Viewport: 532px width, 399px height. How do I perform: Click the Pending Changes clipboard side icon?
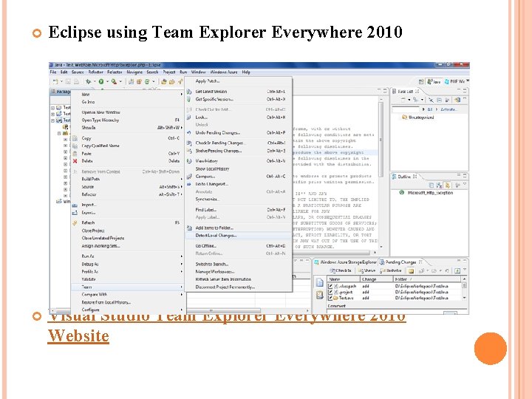[320, 295]
